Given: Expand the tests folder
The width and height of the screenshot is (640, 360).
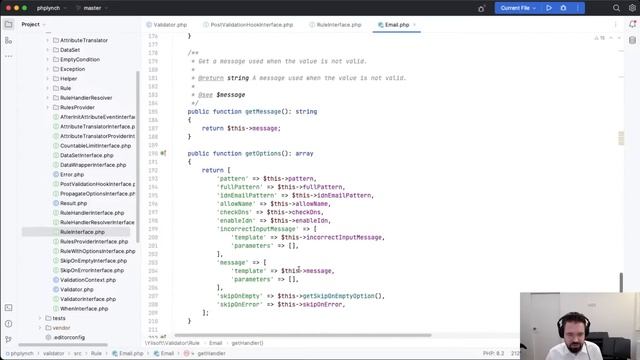Looking at the screenshot, I should (x=40, y=318).
